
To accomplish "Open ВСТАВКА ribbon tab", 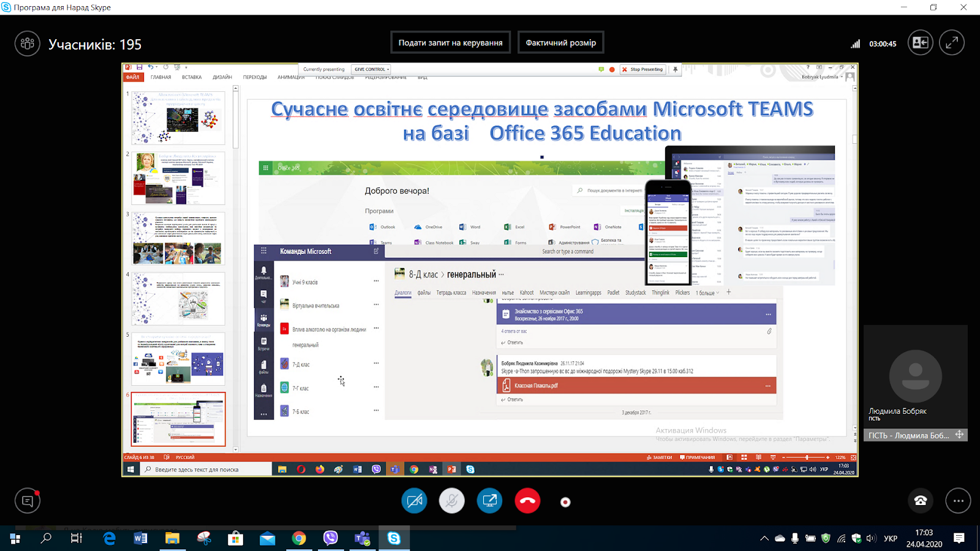I will (x=192, y=77).
